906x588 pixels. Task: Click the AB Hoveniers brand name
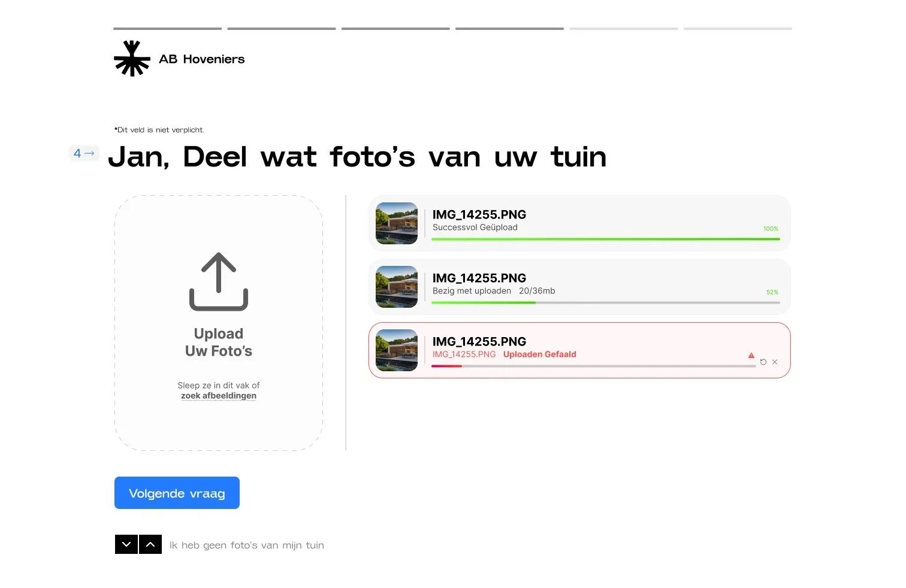tap(202, 59)
